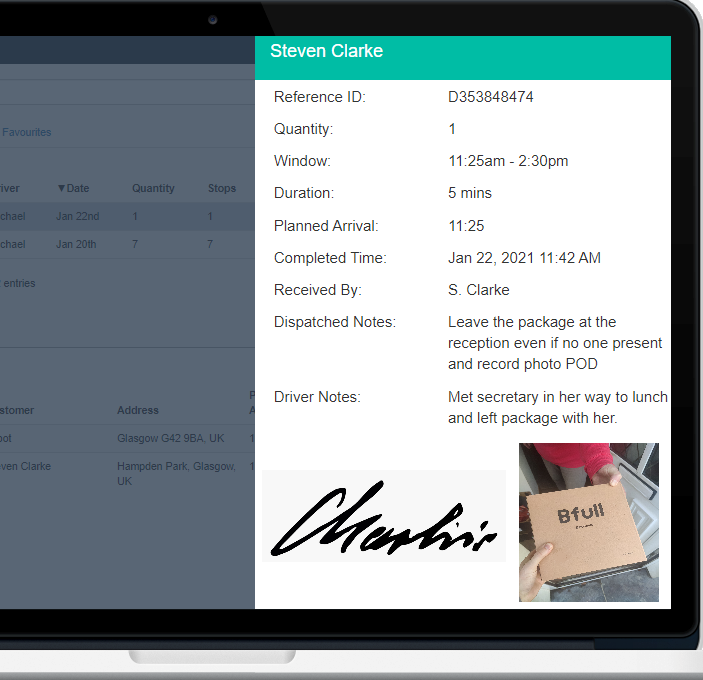Click the driver notes text
Viewport: 703px width, 680px height.
(558, 407)
